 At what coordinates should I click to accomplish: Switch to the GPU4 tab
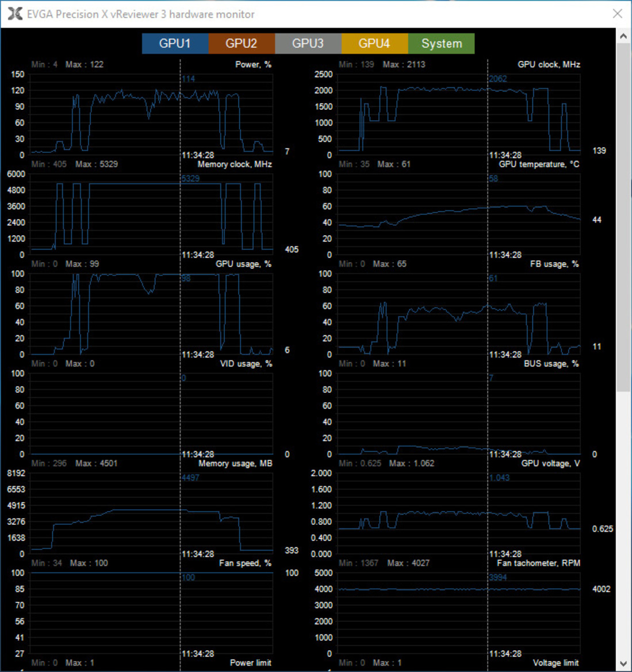[374, 43]
